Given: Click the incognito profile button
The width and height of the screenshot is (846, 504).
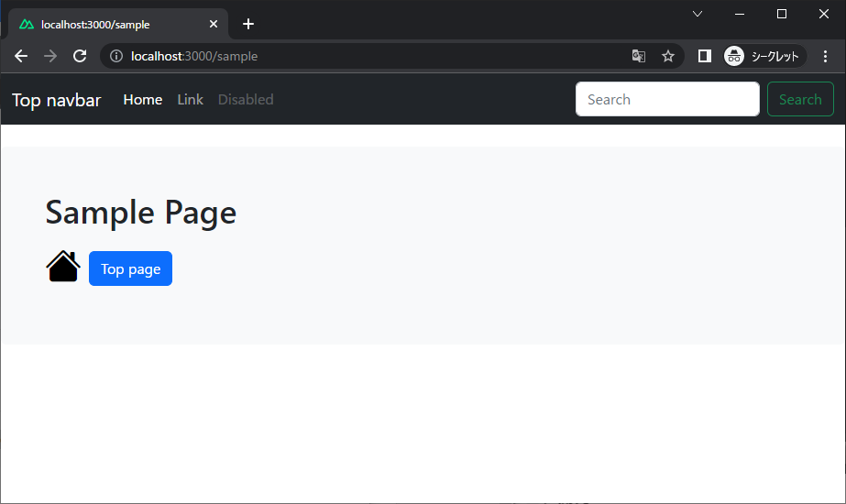Looking at the screenshot, I should 764,56.
